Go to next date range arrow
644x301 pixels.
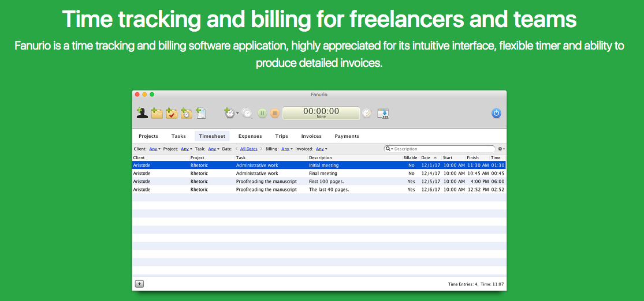click(261, 149)
